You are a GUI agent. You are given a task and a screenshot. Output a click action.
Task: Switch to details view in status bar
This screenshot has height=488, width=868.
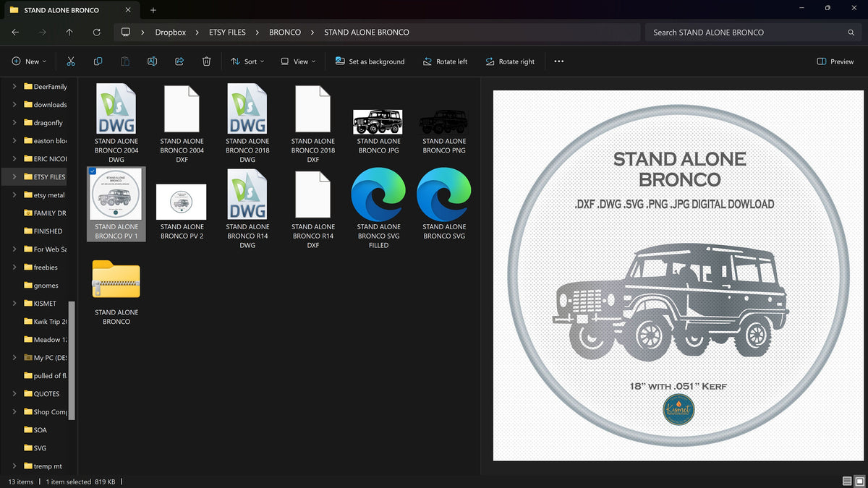(x=846, y=481)
